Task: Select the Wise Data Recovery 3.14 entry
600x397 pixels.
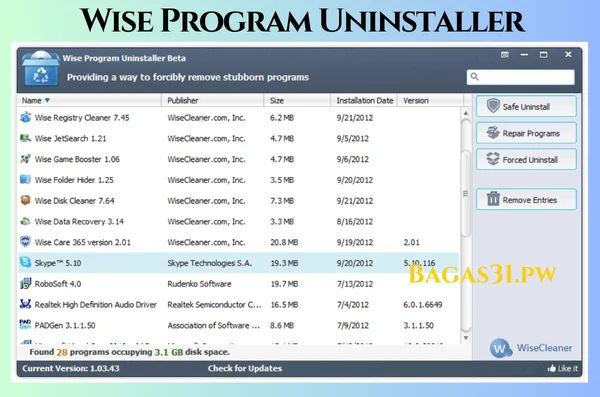Action: (79, 221)
